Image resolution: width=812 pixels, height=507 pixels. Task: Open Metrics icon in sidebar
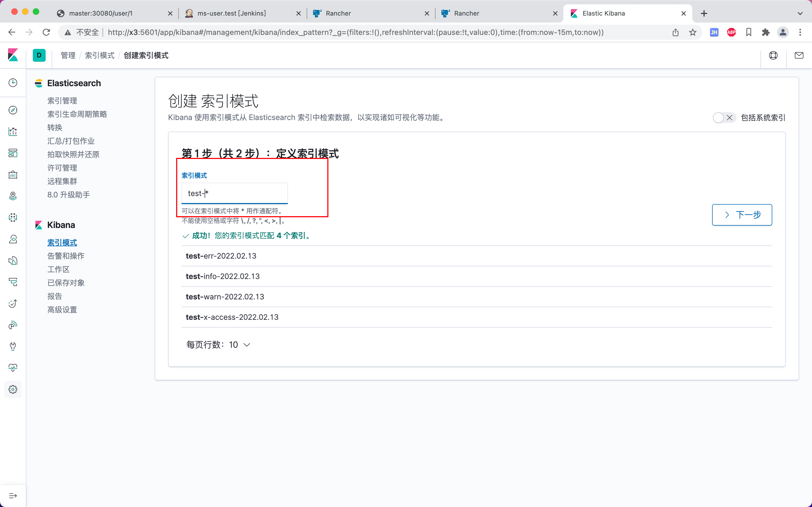click(x=13, y=239)
